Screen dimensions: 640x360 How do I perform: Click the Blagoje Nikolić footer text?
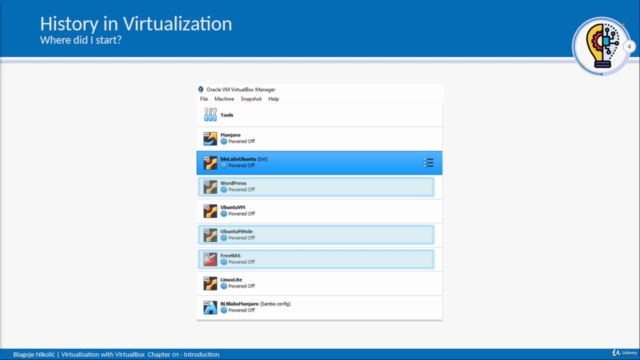(34, 354)
